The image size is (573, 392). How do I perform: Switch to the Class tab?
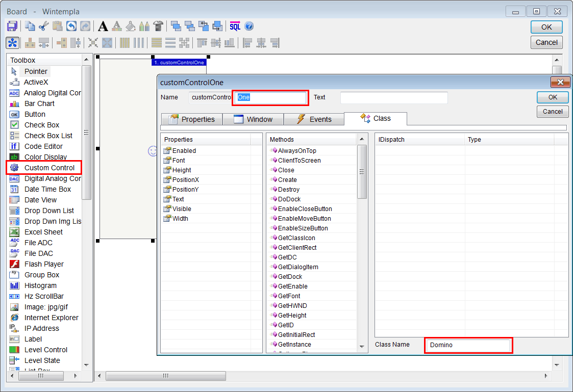click(376, 119)
